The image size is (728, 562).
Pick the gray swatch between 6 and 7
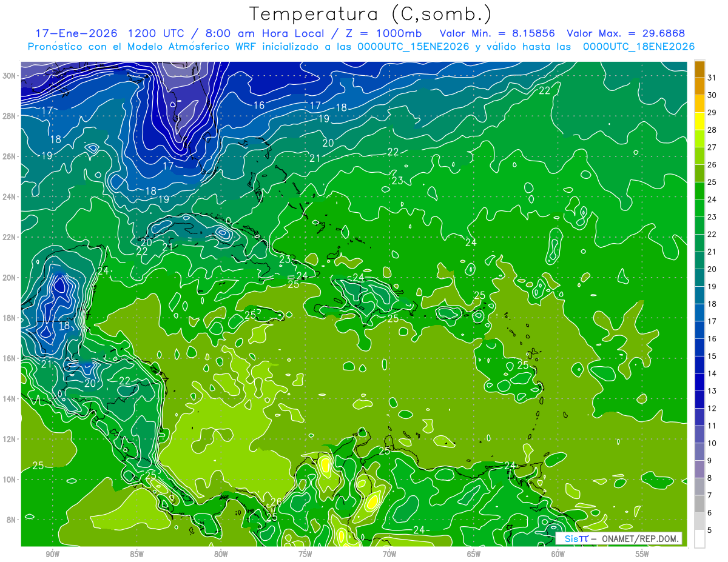tap(699, 504)
